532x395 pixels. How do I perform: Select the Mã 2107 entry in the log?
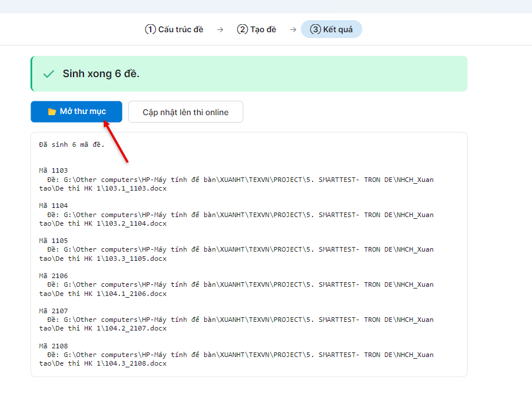[x=53, y=311]
